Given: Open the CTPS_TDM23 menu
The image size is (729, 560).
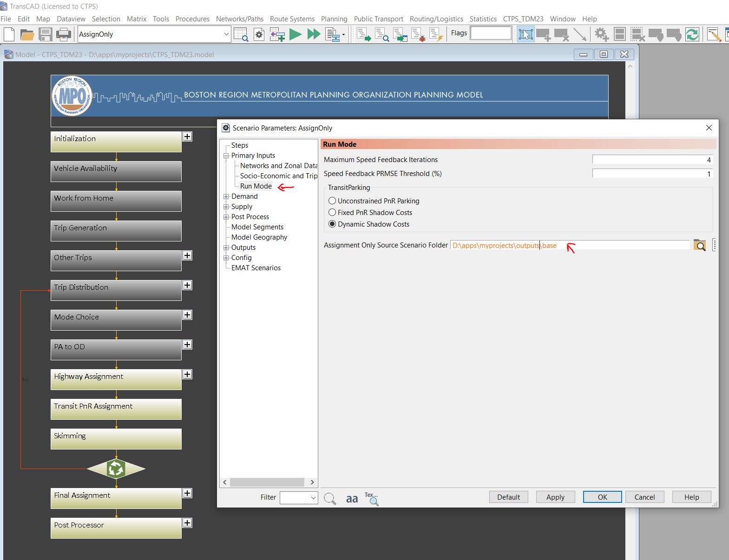Looking at the screenshot, I should coord(523,19).
